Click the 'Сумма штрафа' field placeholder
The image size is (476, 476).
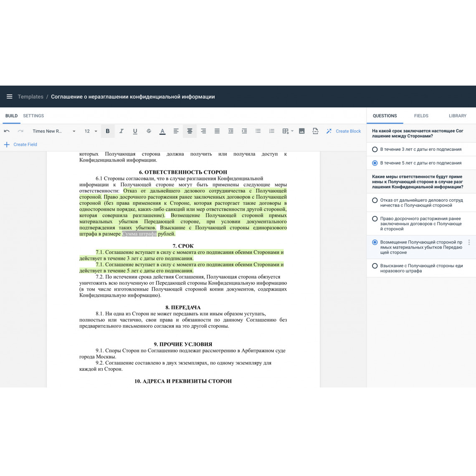139,234
